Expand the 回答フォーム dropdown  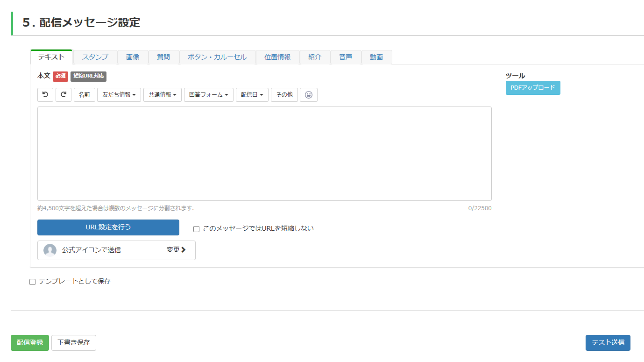click(209, 95)
